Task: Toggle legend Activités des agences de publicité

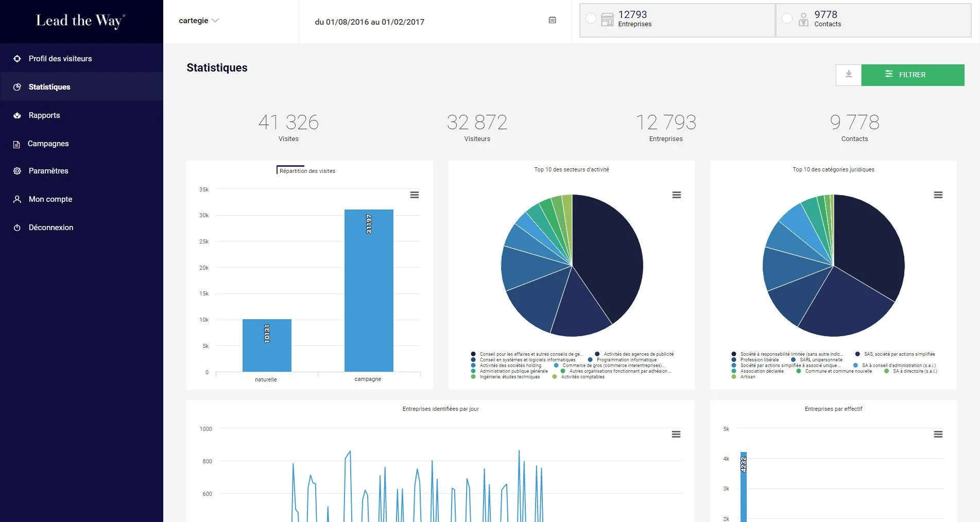Action: [x=634, y=354]
